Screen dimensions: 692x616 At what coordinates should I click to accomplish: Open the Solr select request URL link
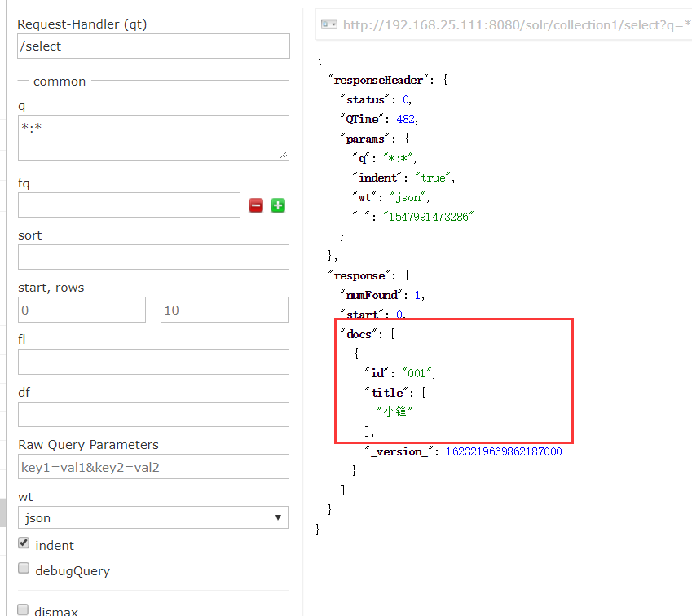517,24
